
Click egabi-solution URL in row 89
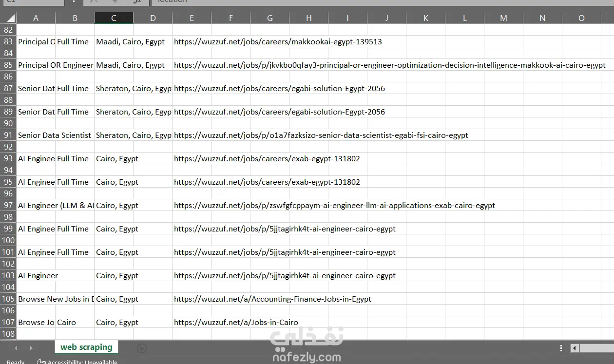279,112
